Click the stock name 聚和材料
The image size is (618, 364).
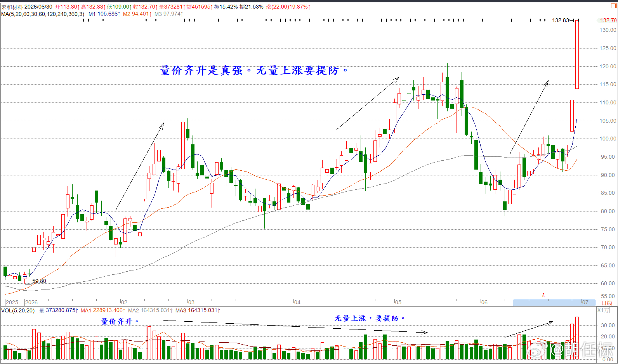tap(12, 7)
